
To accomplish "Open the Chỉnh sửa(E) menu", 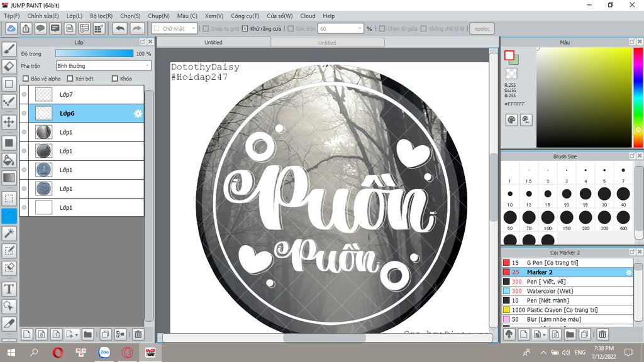I will 43,16.
